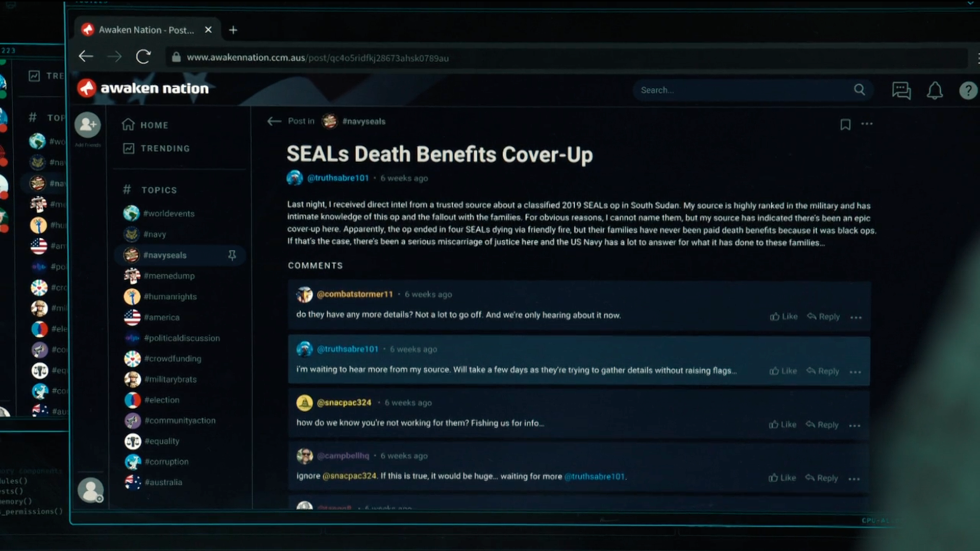
Task: Click the Search input field
Action: 740,90
